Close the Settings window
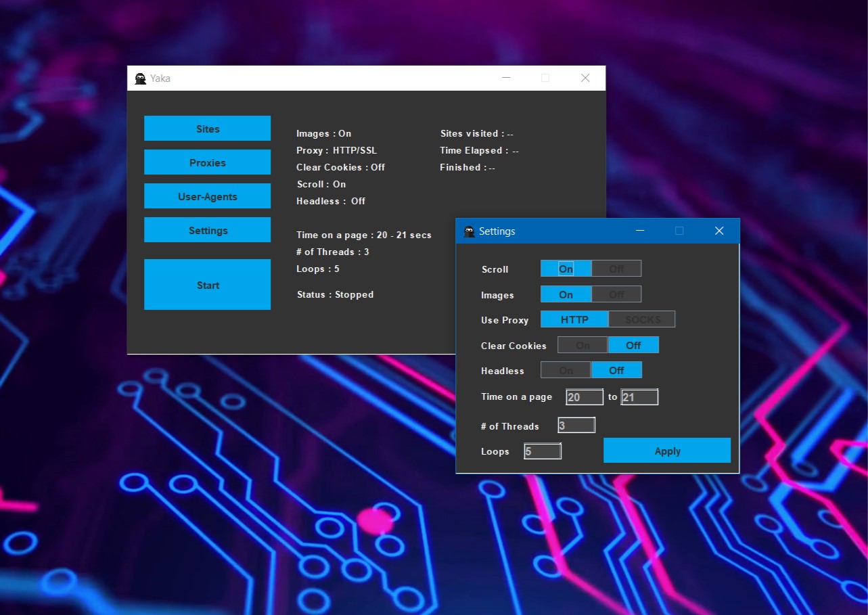The width and height of the screenshot is (868, 615). point(719,231)
